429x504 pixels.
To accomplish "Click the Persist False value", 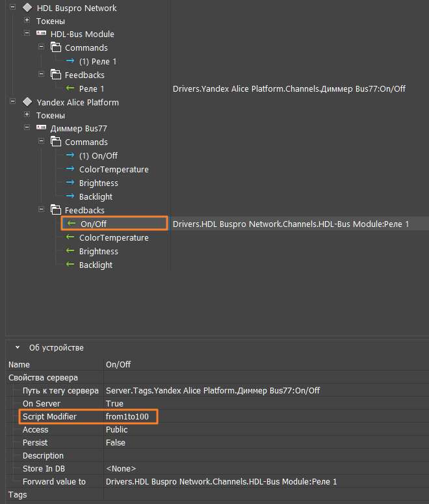I will coord(116,442).
